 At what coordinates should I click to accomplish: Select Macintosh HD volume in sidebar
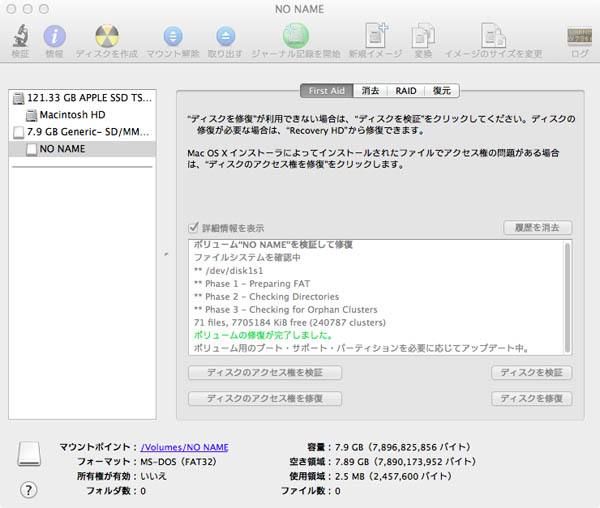[x=75, y=115]
